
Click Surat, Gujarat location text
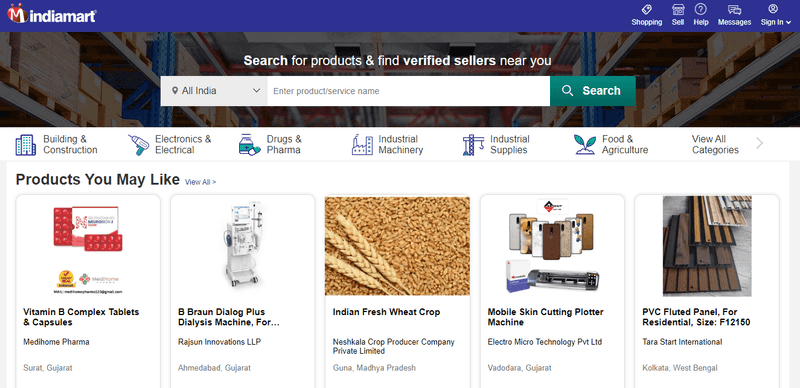pyautogui.click(x=48, y=368)
